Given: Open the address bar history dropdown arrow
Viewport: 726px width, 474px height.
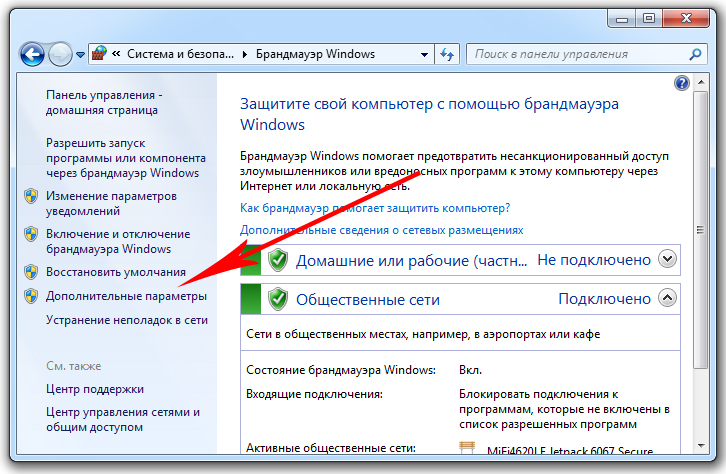Looking at the screenshot, I should pyautogui.click(x=421, y=54).
